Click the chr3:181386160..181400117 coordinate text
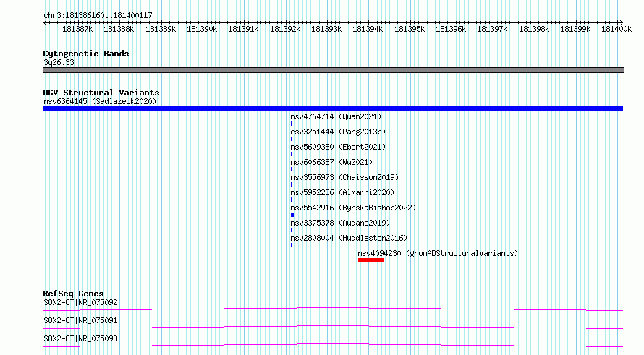644x355 pixels. (x=98, y=15)
